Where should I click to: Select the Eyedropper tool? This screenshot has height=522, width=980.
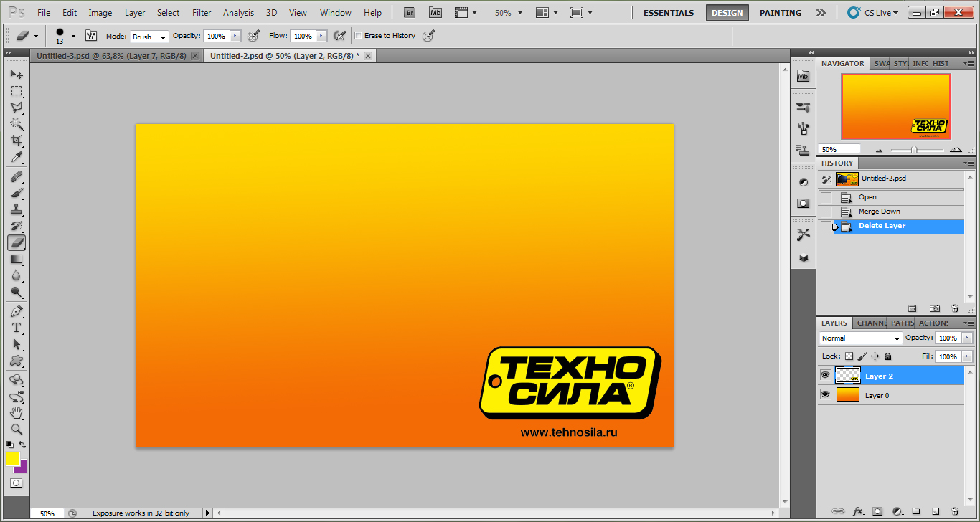(16, 156)
